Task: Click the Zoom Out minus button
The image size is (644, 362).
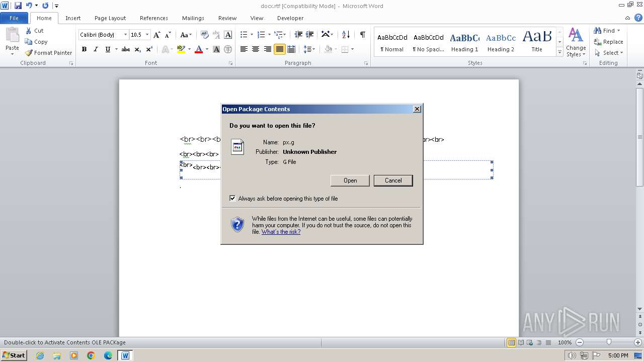Action: point(580,342)
